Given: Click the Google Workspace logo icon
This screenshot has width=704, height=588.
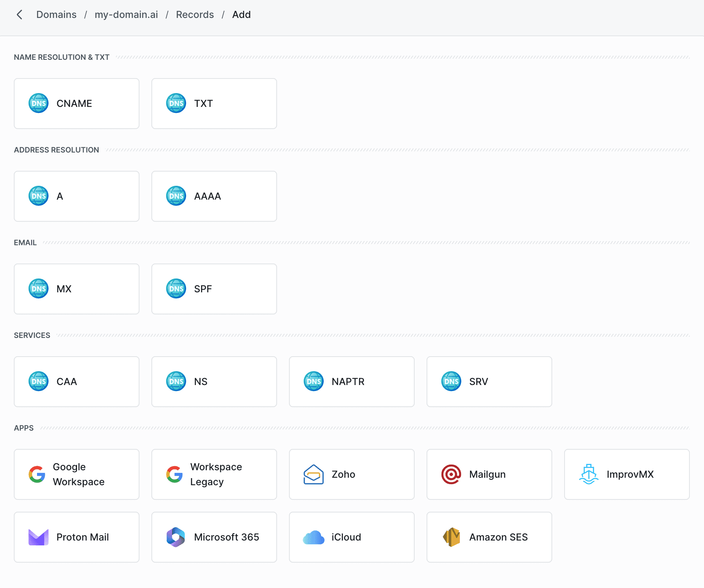Looking at the screenshot, I should [x=37, y=474].
